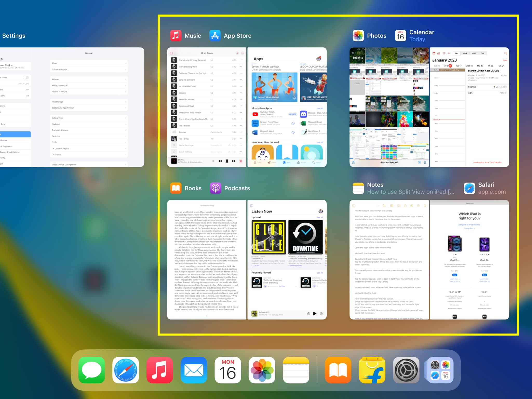Open Calendar icon in the dock
Viewport: 532px width, 399px height.
pyautogui.click(x=228, y=370)
